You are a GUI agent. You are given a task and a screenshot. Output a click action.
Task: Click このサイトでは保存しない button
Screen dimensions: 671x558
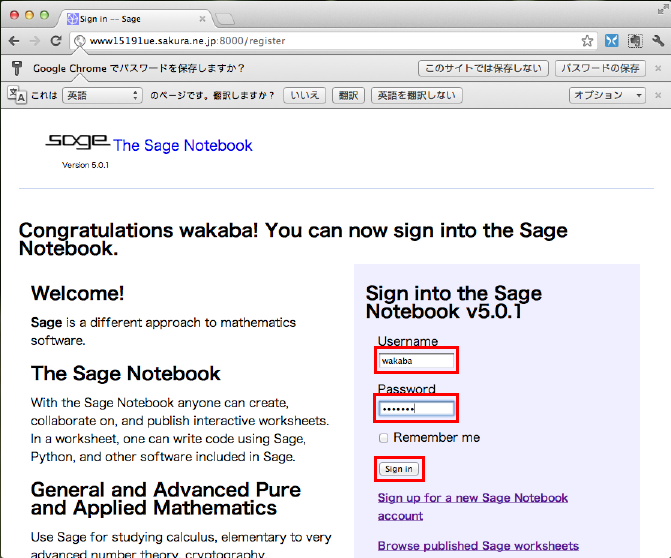[483, 68]
